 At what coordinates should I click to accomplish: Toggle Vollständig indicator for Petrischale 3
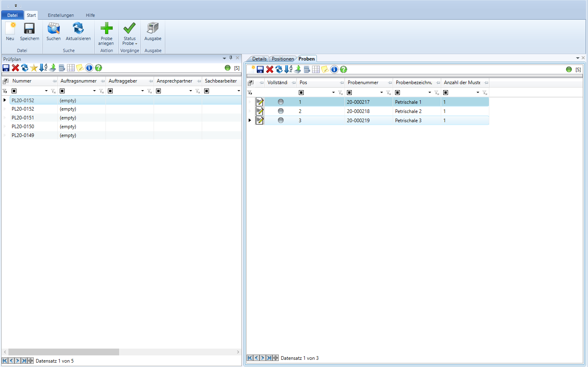tap(281, 120)
